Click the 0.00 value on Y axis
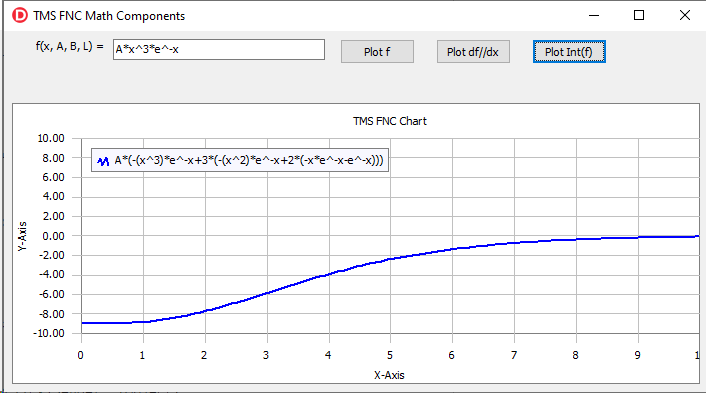Screen dimensions: 706x393 (53, 236)
